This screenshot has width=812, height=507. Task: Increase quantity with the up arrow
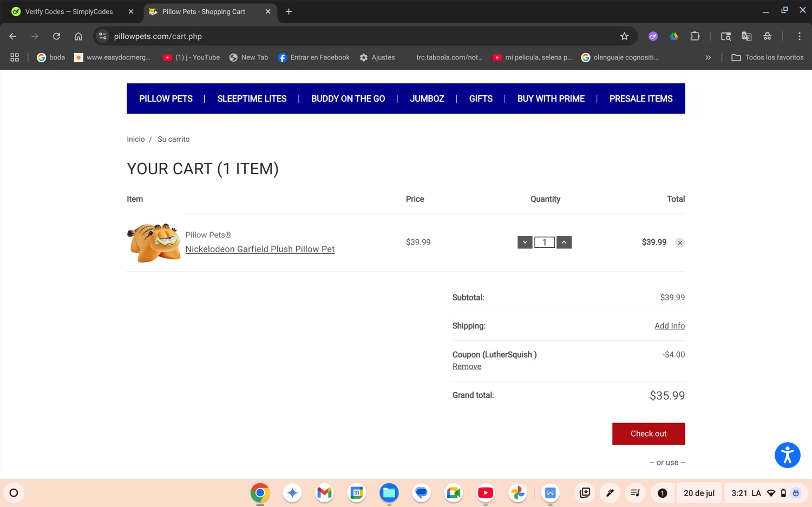tap(564, 242)
